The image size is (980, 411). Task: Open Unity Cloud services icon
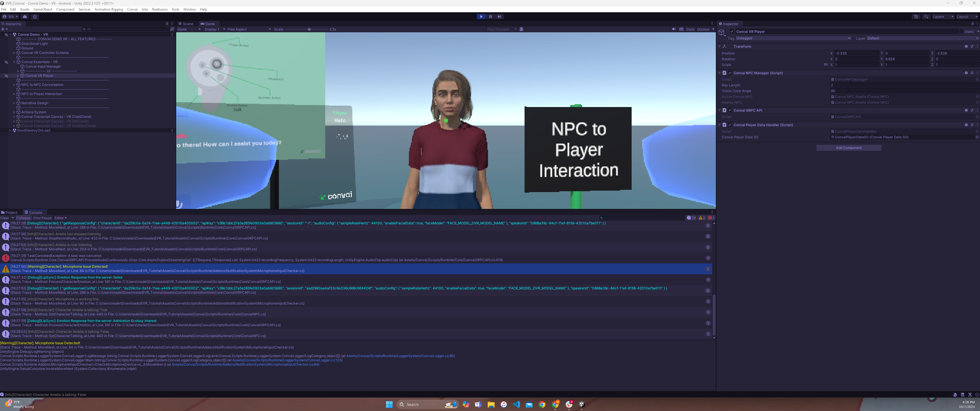[x=25, y=17]
